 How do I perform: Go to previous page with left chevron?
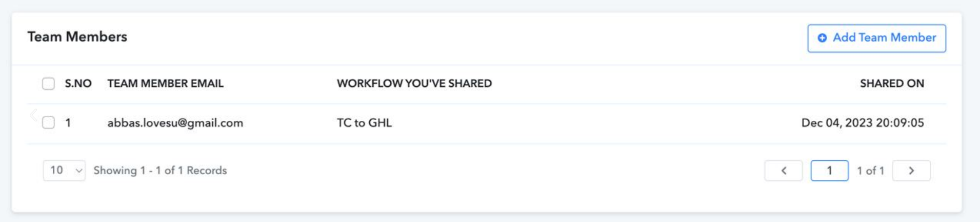pyautogui.click(x=784, y=171)
